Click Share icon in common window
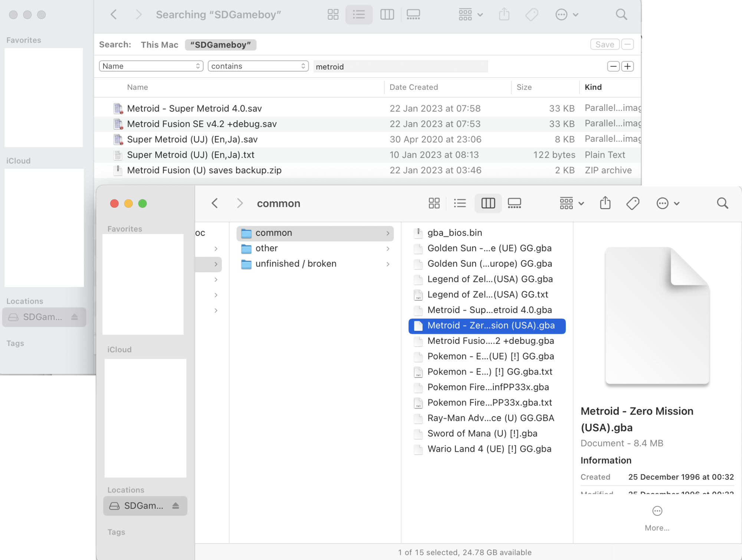Screen dimensions: 742x560 605,203
